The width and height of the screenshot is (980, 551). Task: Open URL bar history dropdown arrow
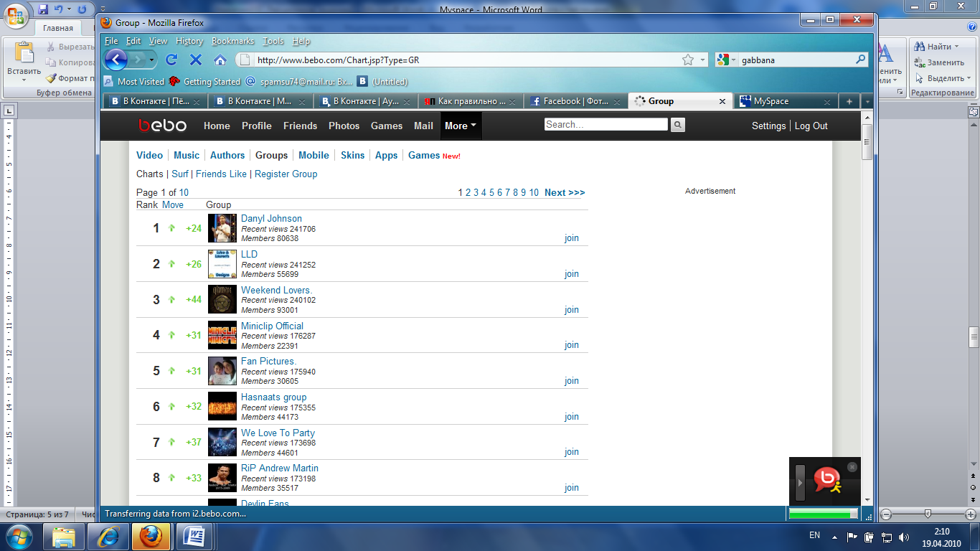coord(702,60)
